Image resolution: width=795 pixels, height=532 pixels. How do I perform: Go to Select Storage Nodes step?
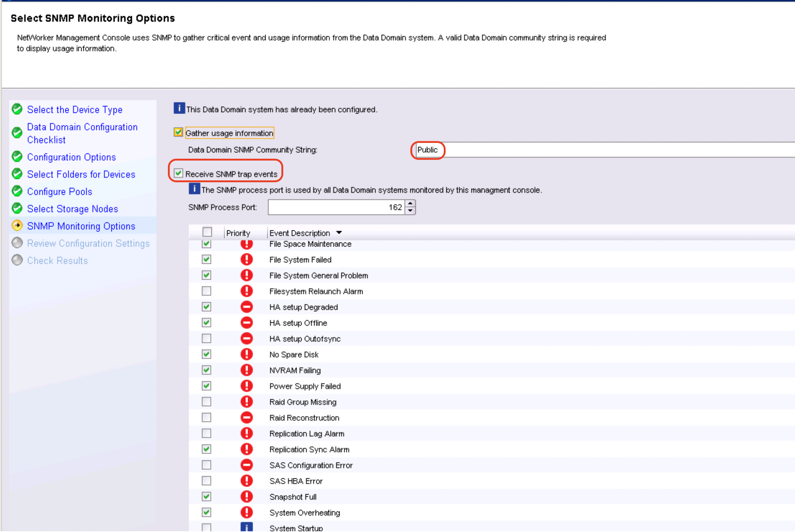(x=73, y=209)
